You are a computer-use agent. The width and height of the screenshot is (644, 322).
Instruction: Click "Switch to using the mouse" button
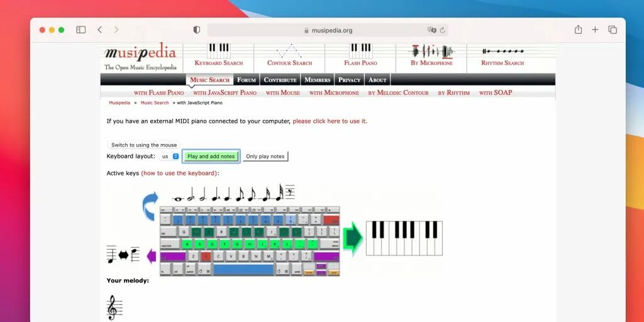tap(144, 145)
